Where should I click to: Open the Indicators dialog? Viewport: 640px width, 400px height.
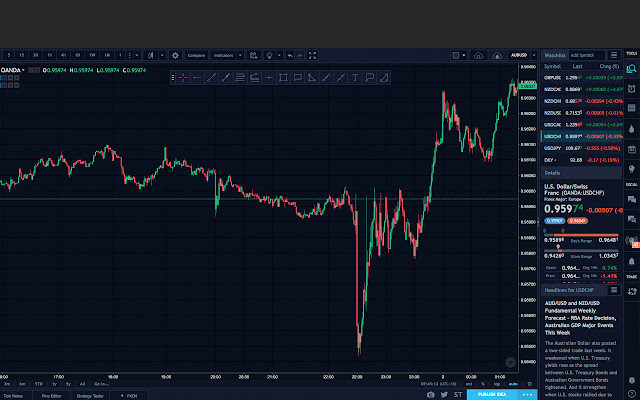click(223, 56)
